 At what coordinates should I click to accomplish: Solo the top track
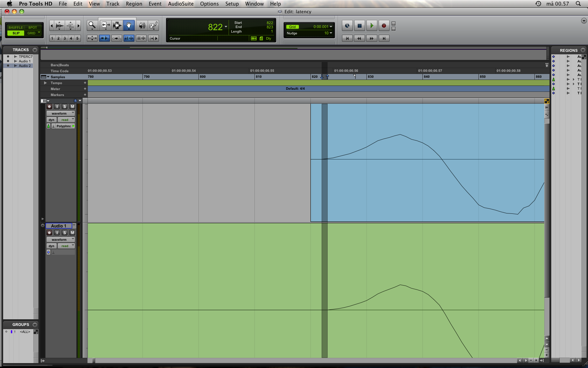pyautogui.click(x=65, y=107)
